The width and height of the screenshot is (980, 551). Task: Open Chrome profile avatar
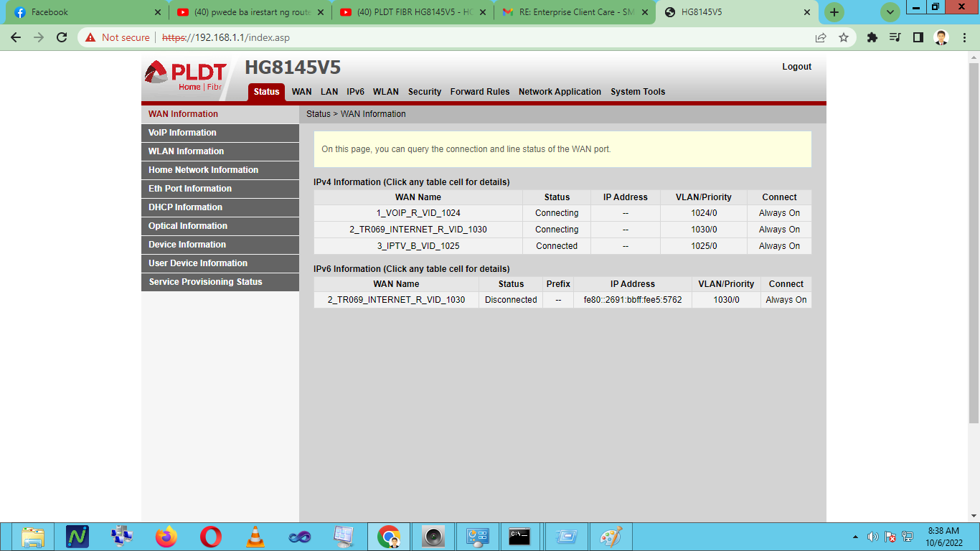pyautogui.click(x=941, y=37)
